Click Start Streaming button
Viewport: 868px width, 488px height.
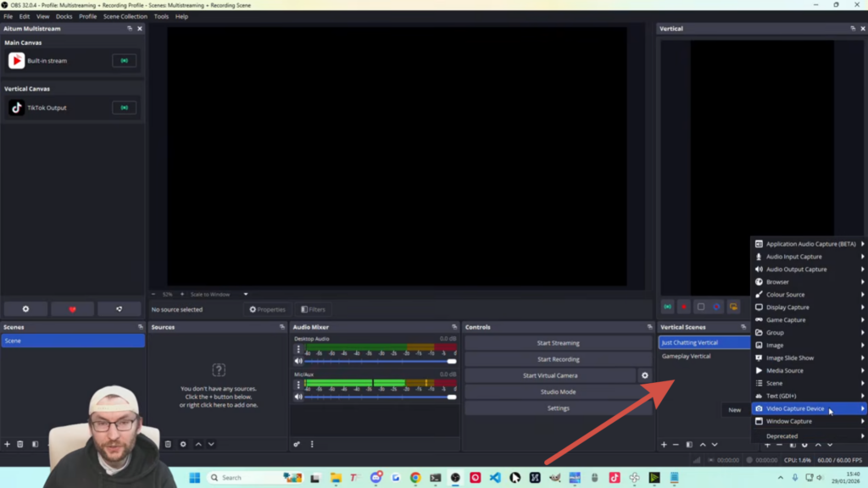click(x=558, y=343)
